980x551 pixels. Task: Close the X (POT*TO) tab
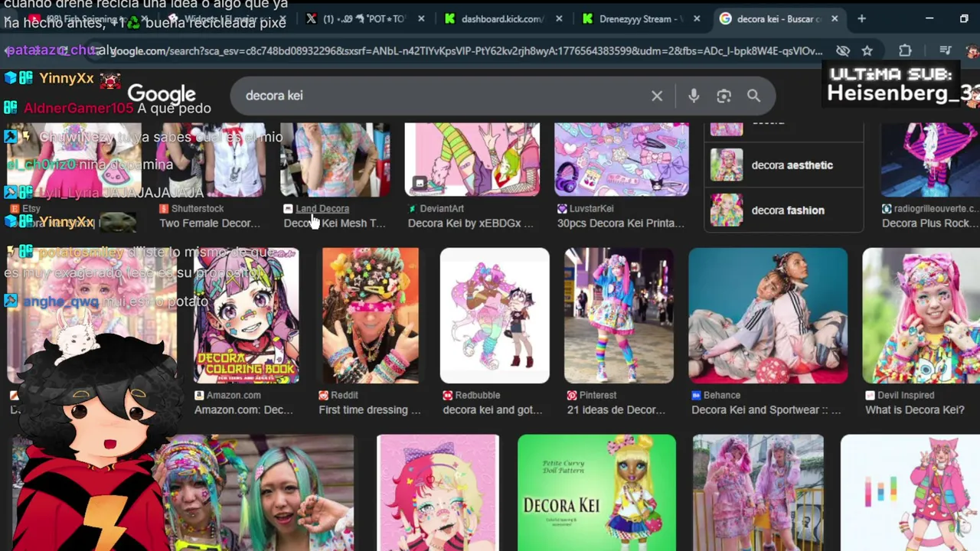[421, 18]
